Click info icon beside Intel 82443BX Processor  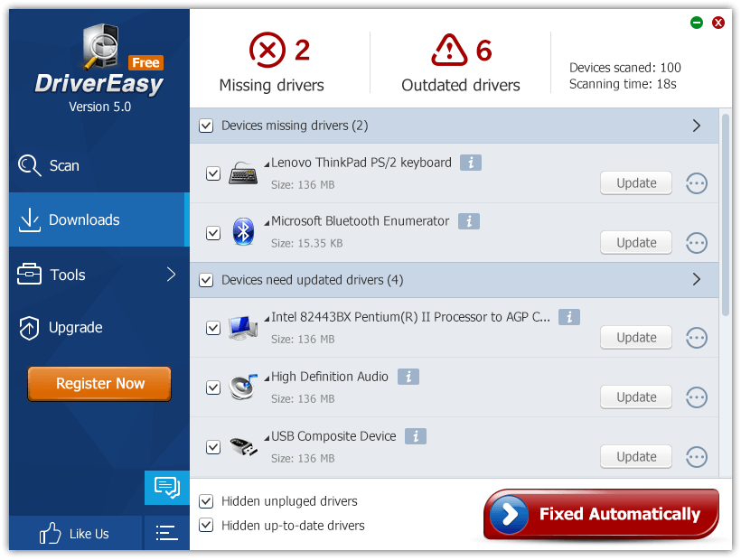point(568,317)
